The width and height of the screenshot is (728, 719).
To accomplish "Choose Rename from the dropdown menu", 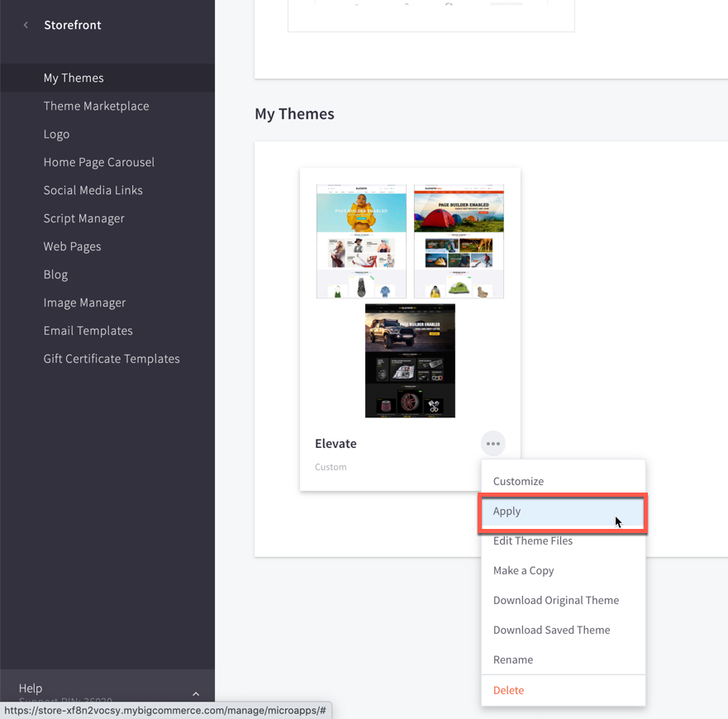I will tap(512, 659).
